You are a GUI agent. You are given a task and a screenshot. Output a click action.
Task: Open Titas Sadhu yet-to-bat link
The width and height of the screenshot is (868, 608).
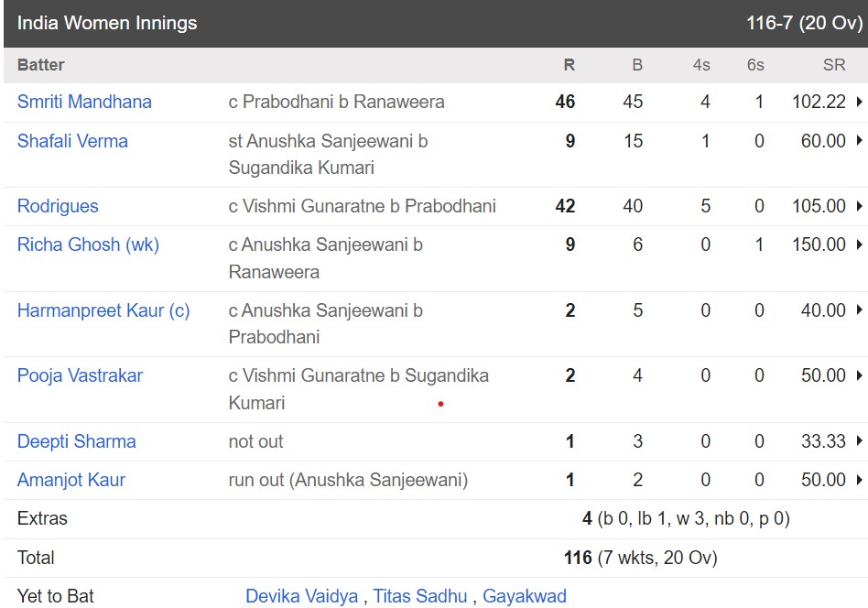coord(420,596)
